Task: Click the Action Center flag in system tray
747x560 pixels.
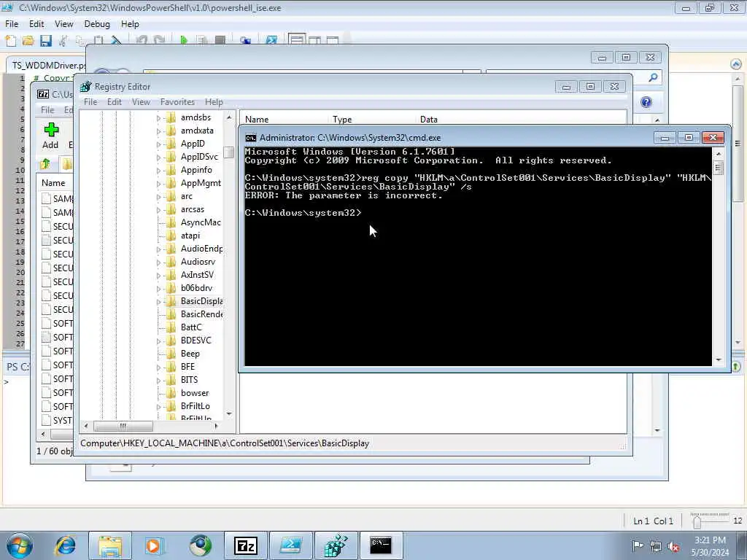Action: [638, 545]
